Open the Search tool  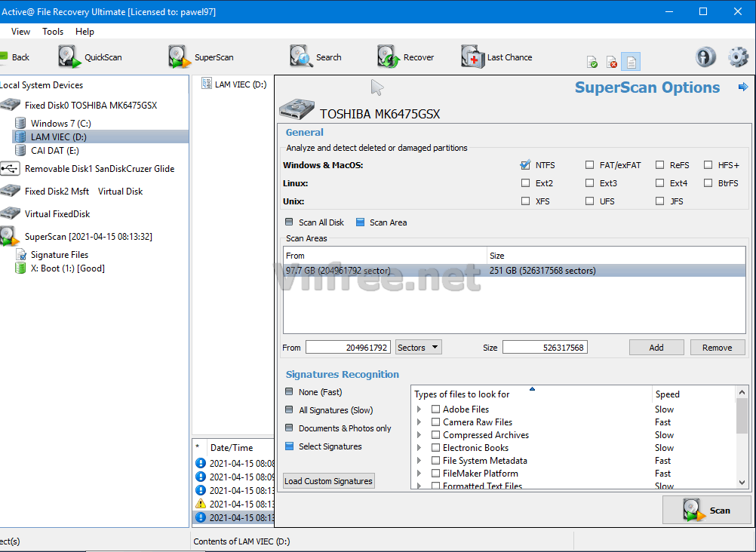click(302, 57)
